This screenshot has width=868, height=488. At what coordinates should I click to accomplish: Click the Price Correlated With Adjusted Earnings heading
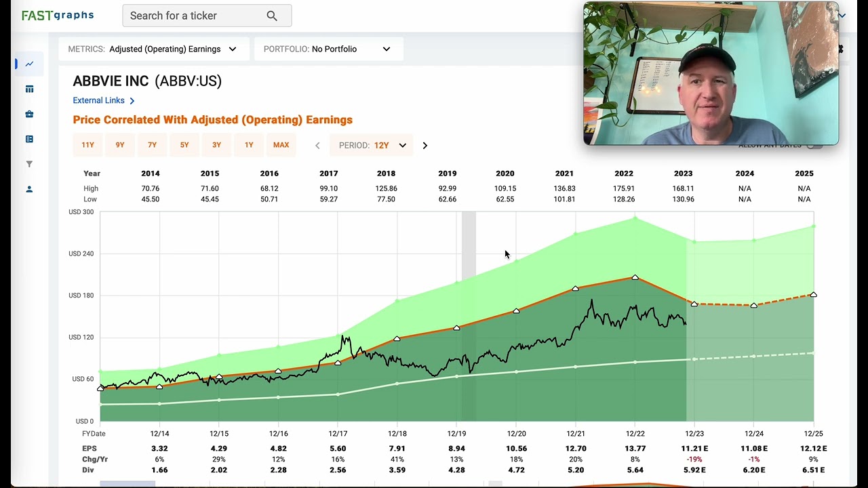(x=213, y=120)
